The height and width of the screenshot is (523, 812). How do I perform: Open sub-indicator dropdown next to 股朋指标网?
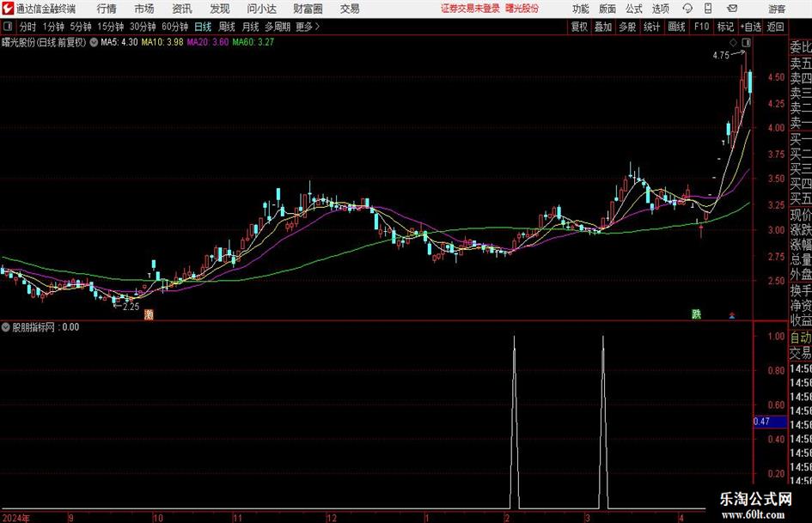tap(6, 327)
